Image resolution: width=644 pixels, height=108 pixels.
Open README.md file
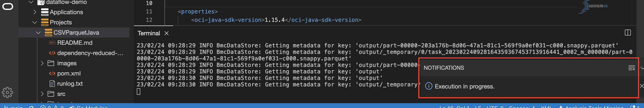pyautogui.click(x=74, y=43)
